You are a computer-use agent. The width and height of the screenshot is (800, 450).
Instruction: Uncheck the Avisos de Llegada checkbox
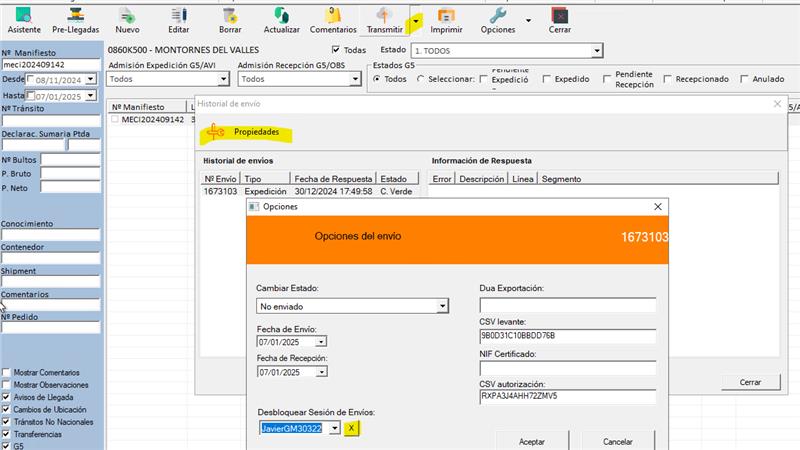(x=7, y=396)
